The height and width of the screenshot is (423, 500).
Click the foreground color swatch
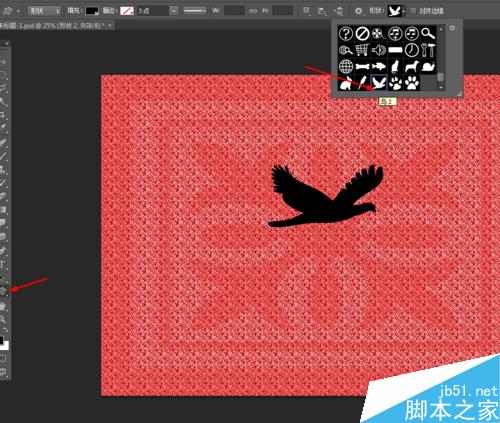click(1, 340)
